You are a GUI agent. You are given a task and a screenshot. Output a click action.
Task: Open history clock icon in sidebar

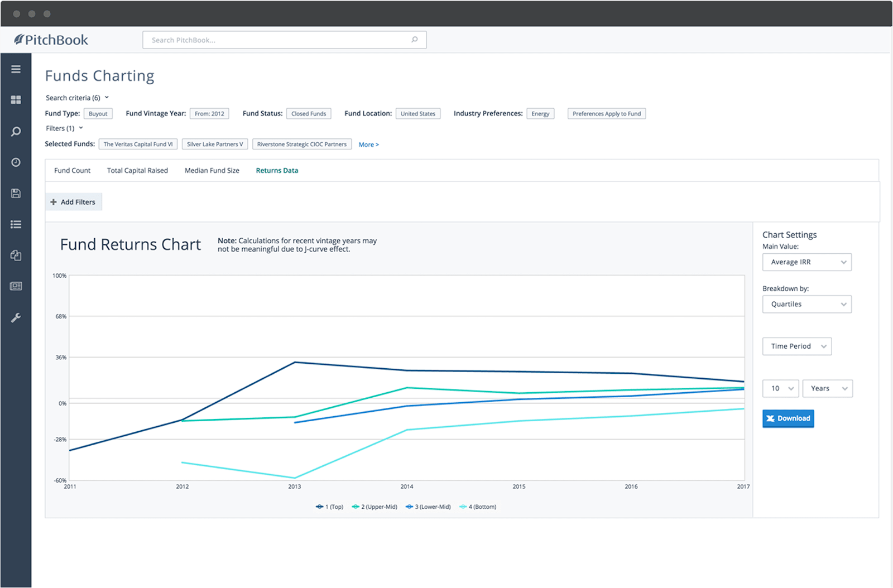16,162
